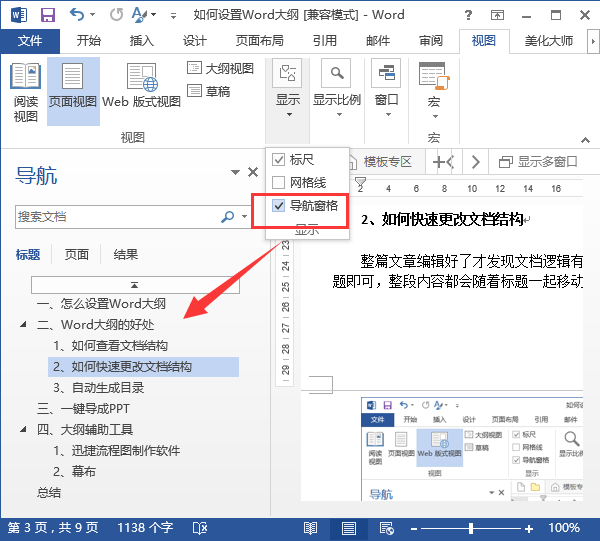Open the 引用 ribbon tab
600x541 pixels.
[x=324, y=41]
